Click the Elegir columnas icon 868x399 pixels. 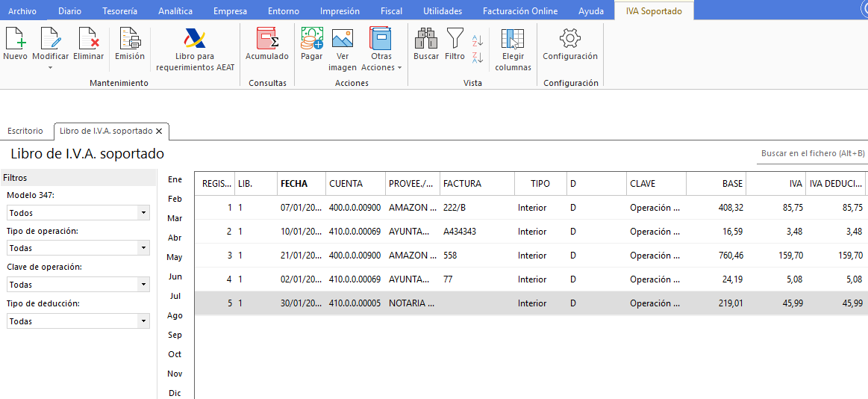click(x=513, y=38)
